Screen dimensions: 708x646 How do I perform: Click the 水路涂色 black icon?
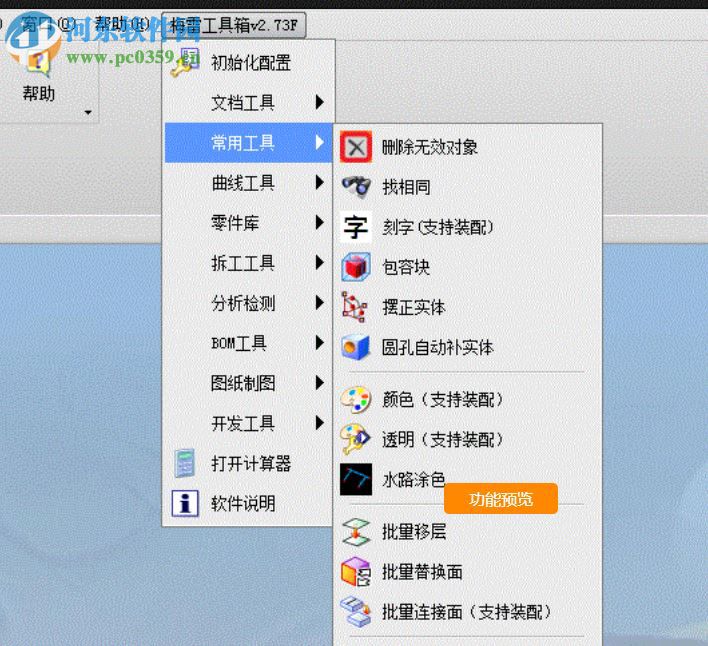coord(356,479)
